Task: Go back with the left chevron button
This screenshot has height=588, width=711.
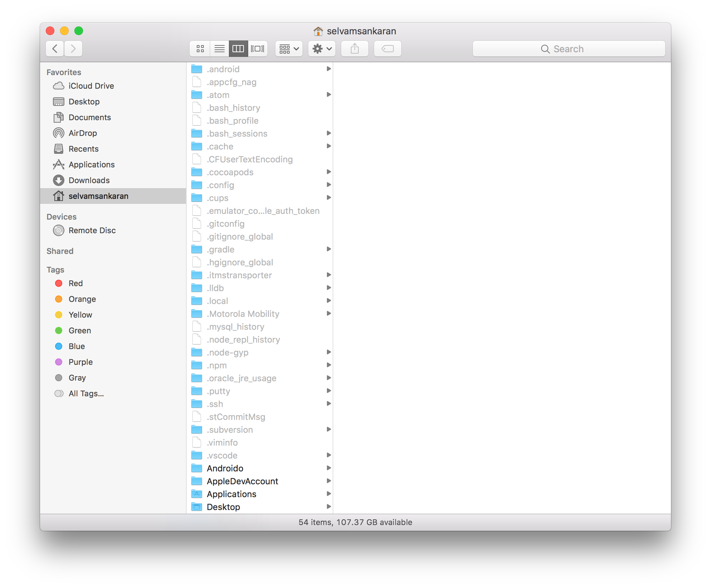Action: pos(55,49)
